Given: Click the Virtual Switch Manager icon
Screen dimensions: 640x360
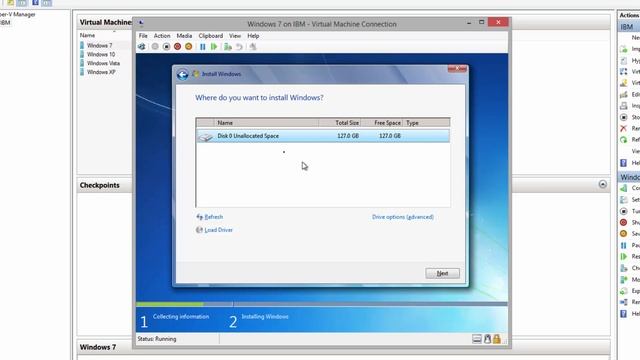Looking at the screenshot, I should 623,71.
